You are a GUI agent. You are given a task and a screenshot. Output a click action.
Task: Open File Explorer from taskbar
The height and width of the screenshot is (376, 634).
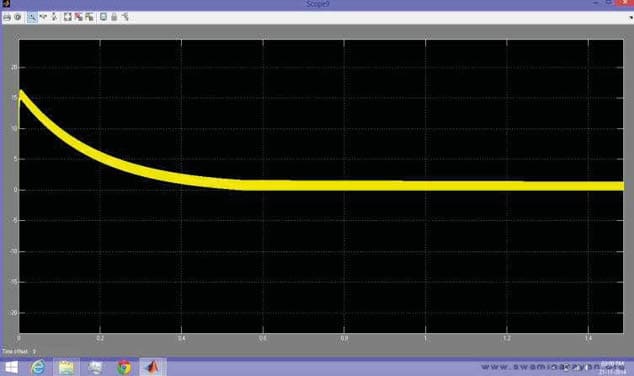tap(66, 367)
